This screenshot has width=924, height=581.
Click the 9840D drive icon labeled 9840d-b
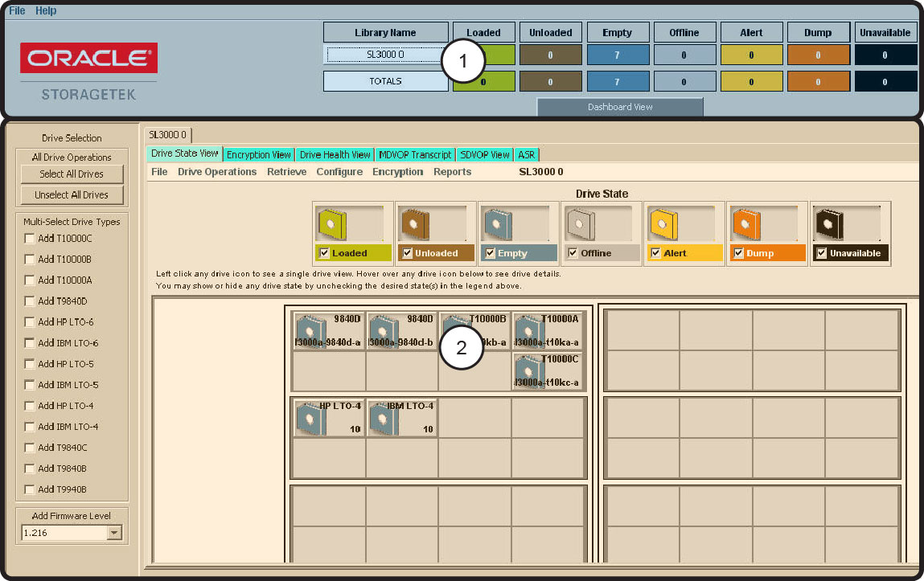pos(384,331)
